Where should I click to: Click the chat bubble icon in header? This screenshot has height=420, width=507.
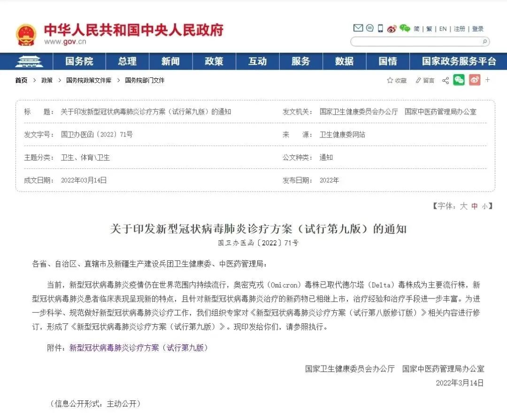369,28
